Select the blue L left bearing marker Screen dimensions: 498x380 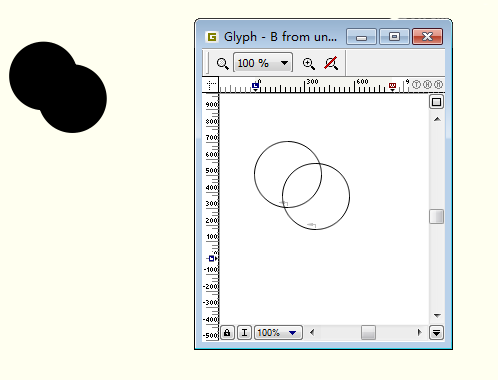coord(255,86)
